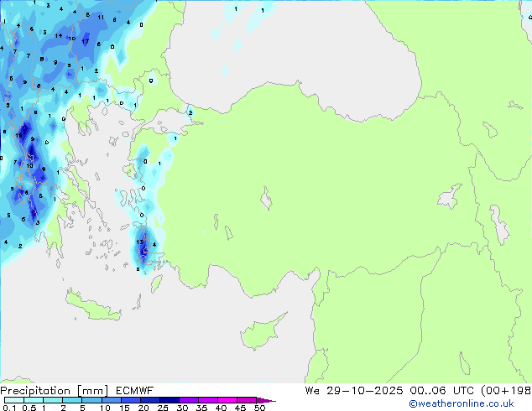532x411 pixels.
Task: Select the 1–2 mm legend swatch
Action: (53, 400)
